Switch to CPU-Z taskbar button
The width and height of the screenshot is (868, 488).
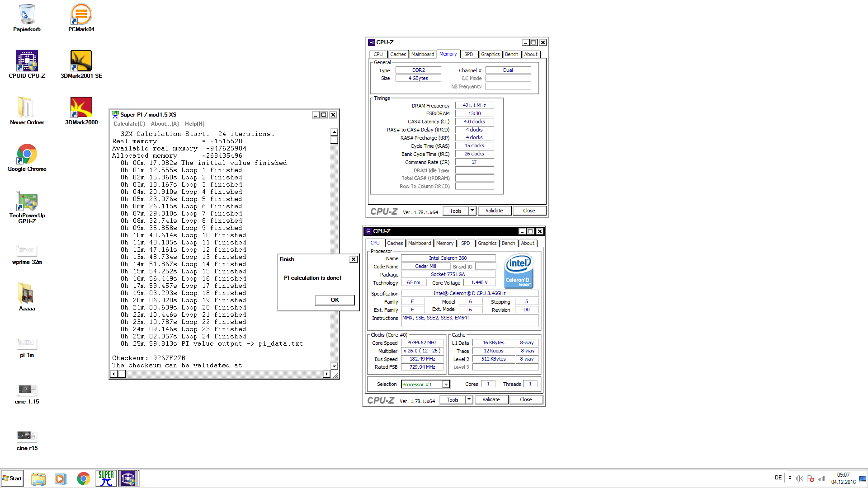click(128, 479)
